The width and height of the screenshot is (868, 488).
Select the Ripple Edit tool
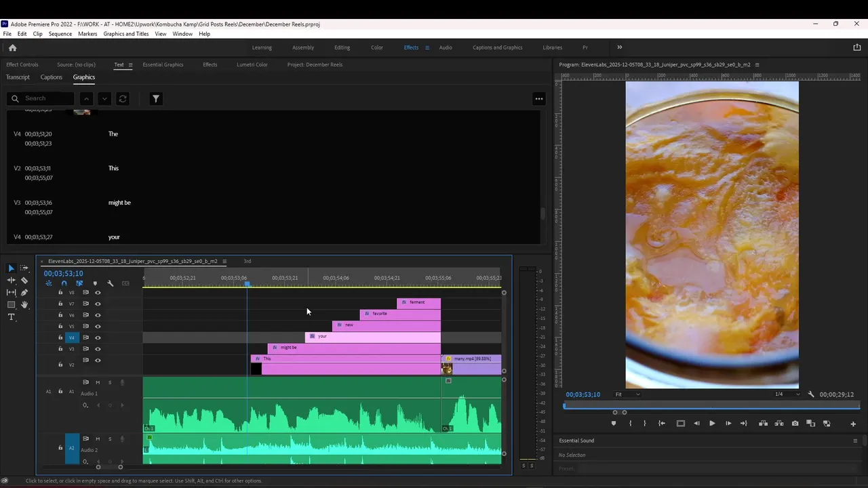(11, 281)
